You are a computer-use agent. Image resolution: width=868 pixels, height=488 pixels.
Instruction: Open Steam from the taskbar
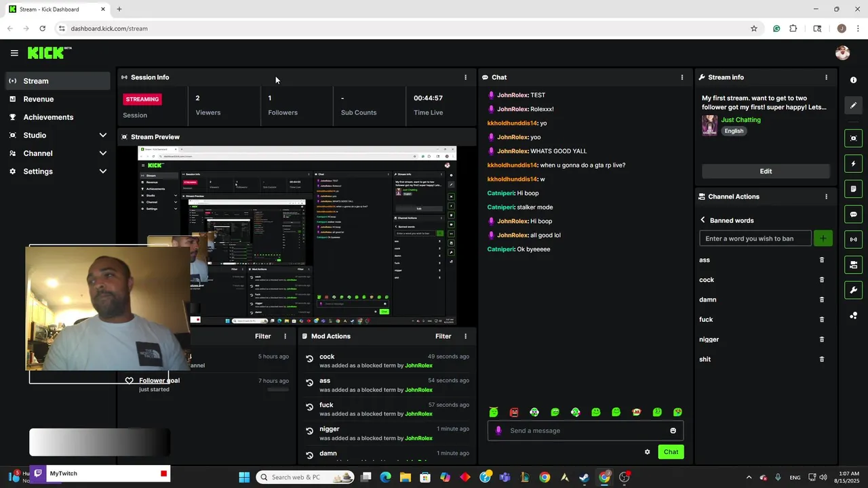[585, 477]
